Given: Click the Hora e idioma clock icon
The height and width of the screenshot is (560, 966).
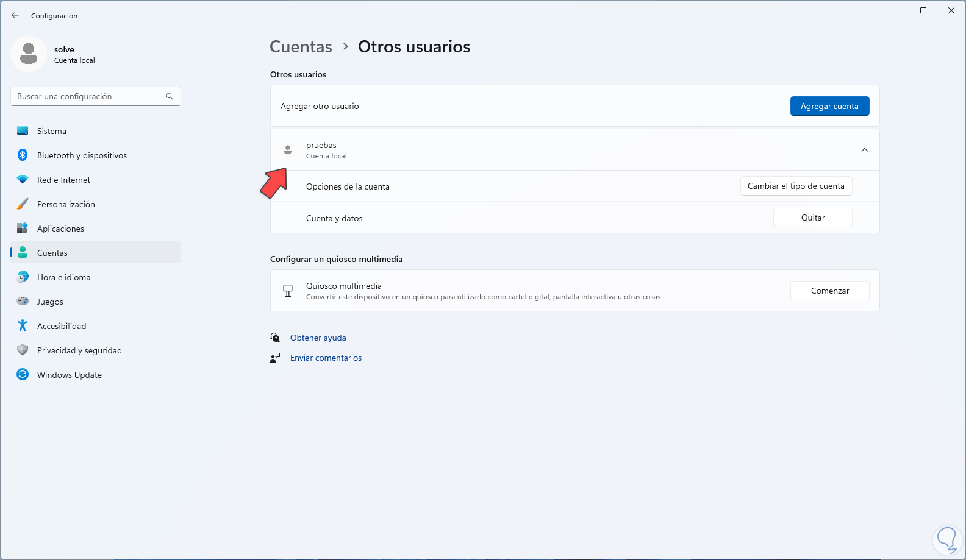Looking at the screenshot, I should point(23,277).
